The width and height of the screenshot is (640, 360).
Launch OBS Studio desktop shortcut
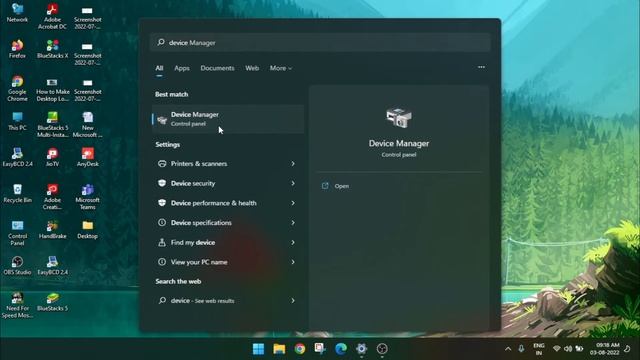coord(17,265)
